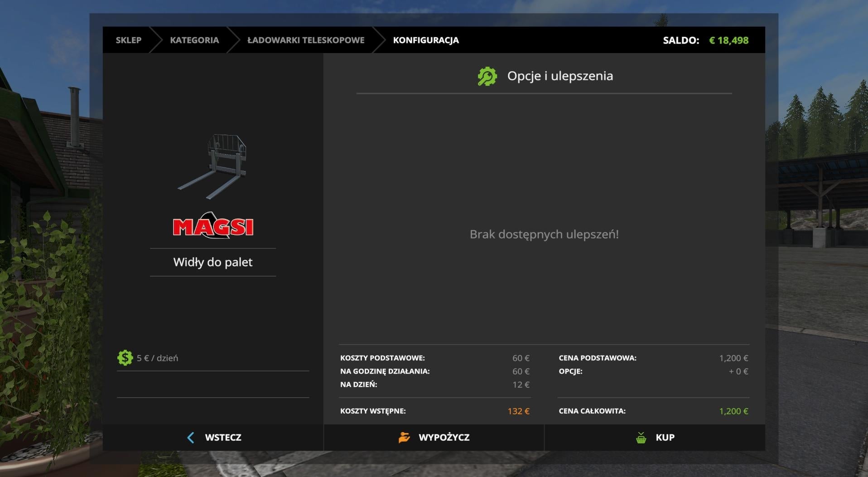
Task: Click the KOSZTY PODSTAWOWE: label
Action: click(382, 358)
